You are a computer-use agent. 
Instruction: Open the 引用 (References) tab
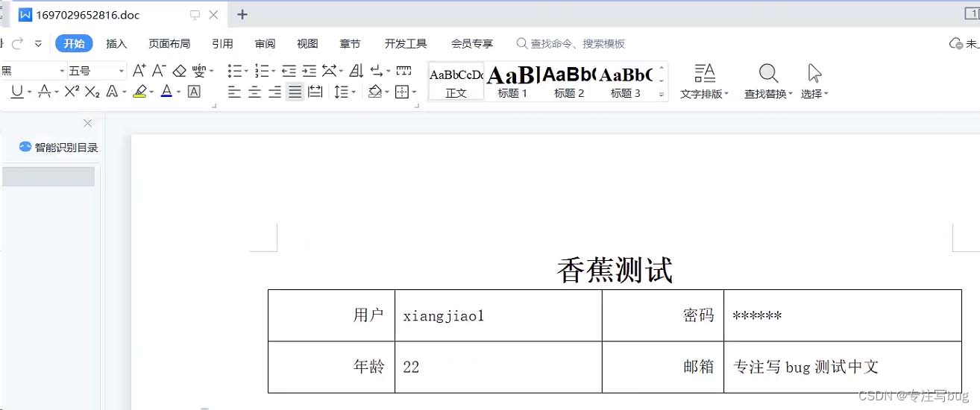point(222,44)
